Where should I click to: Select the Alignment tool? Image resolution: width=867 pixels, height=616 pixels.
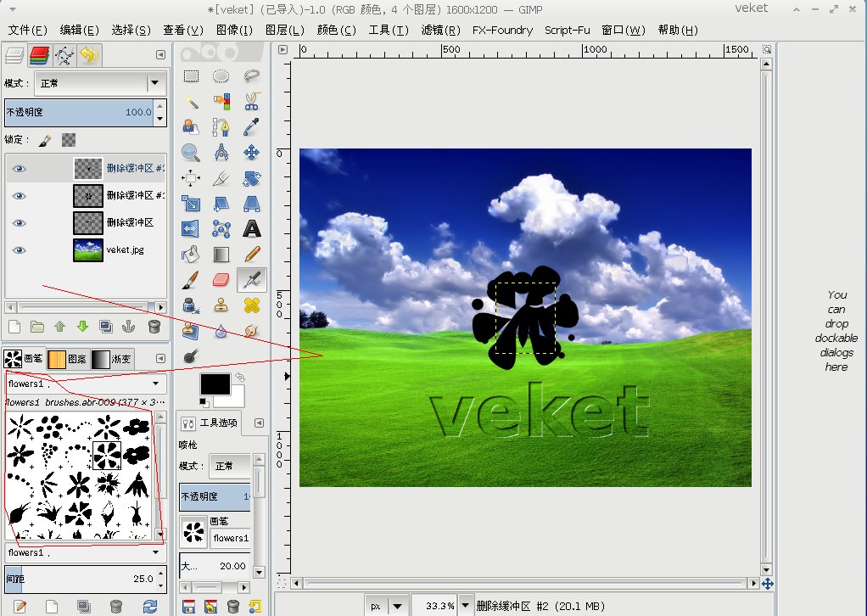191,178
